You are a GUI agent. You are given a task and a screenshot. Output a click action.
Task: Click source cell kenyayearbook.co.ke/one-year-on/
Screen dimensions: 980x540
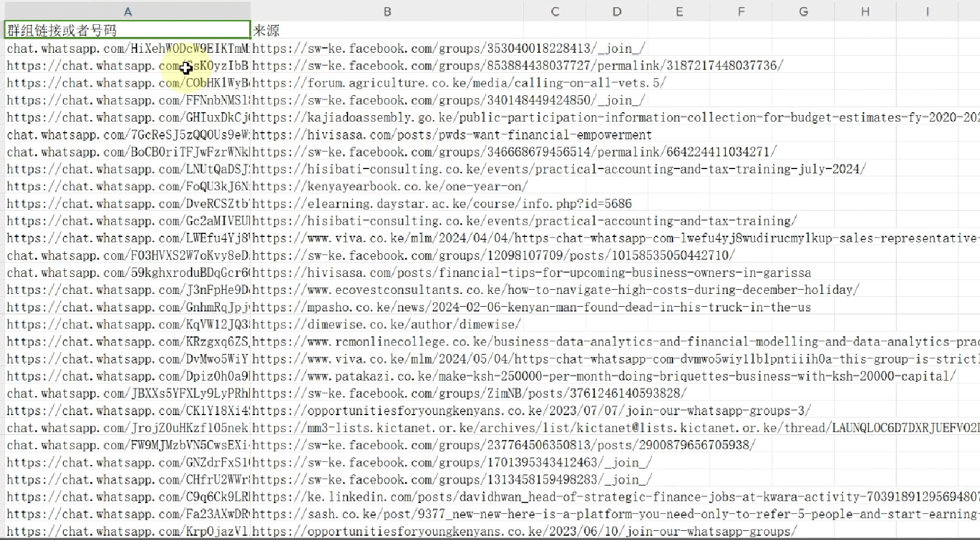point(387,186)
